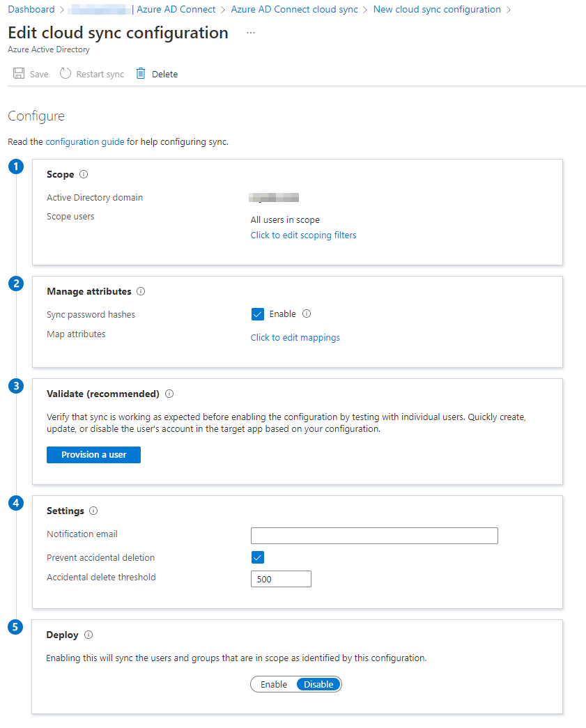Uncheck Sync password hashes Enable checkbox
This screenshot has width=586, height=728.
click(x=258, y=314)
